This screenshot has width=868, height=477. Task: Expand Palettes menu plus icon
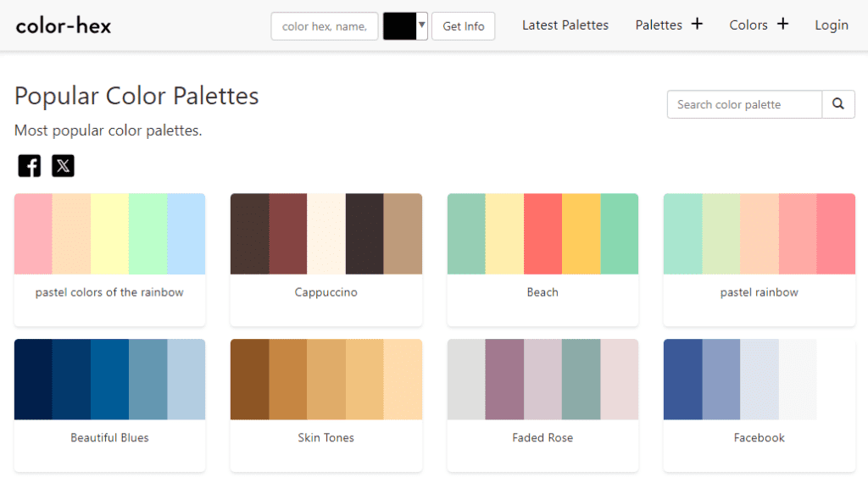tap(697, 24)
